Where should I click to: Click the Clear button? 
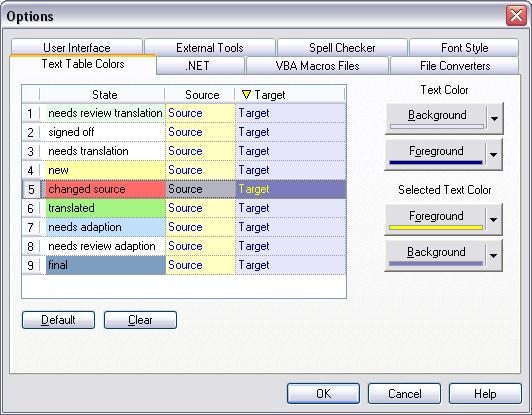140,320
